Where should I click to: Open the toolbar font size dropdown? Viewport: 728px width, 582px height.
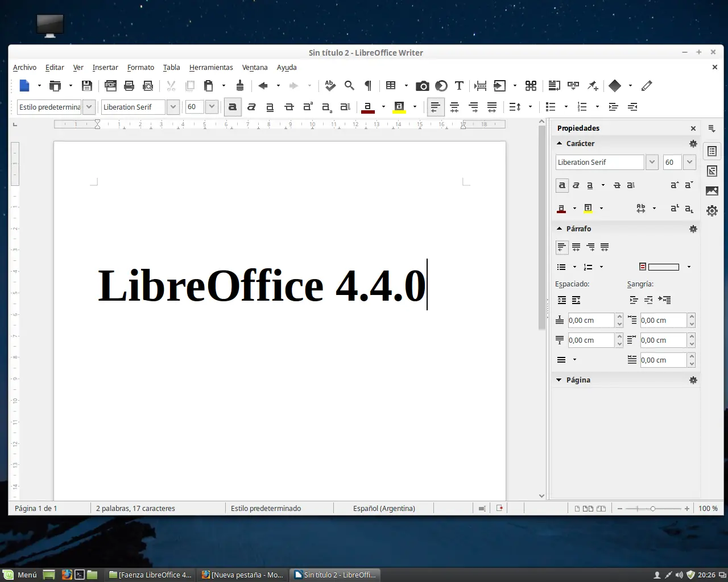click(212, 107)
